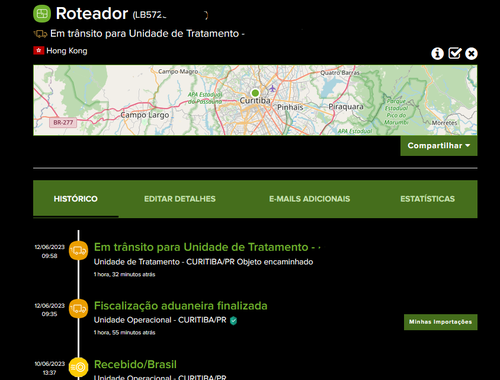This screenshot has width=500, height=380.
Task: Click the Campo Largo label on the map
Action: click(145, 115)
